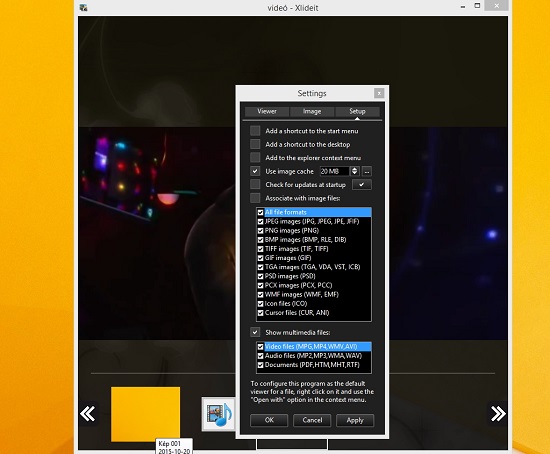Go to the previous thumbnails with the left double arrow
The image size is (550, 454).
(88, 414)
